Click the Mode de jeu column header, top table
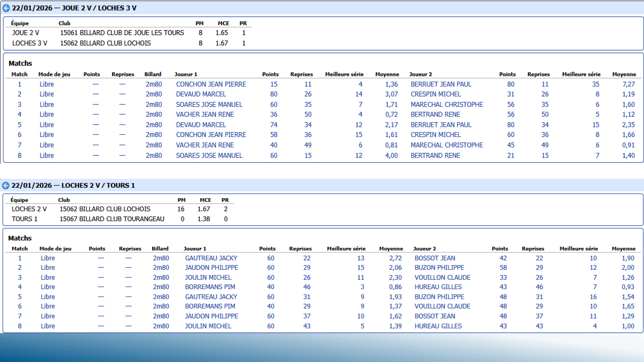 [x=54, y=74]
